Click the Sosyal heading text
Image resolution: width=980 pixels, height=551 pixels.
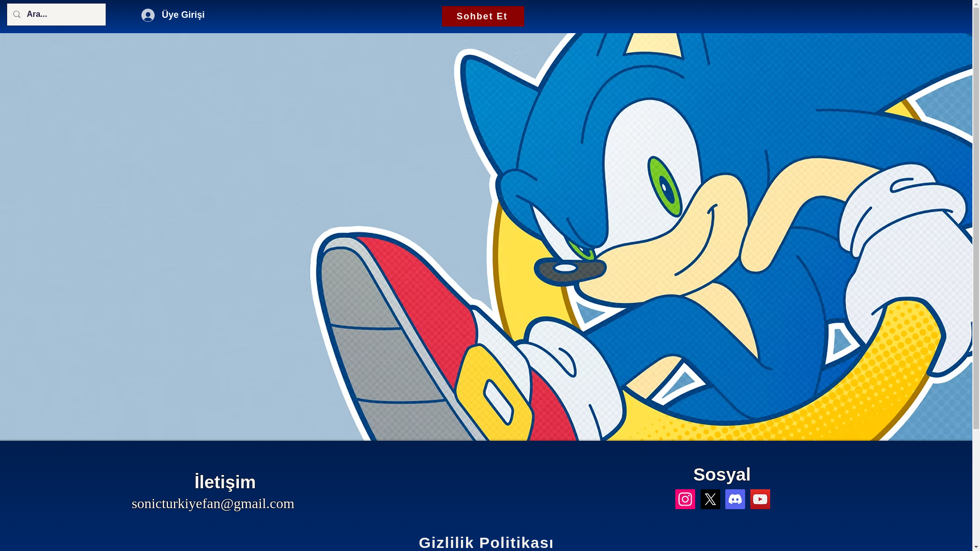point(722,474)
